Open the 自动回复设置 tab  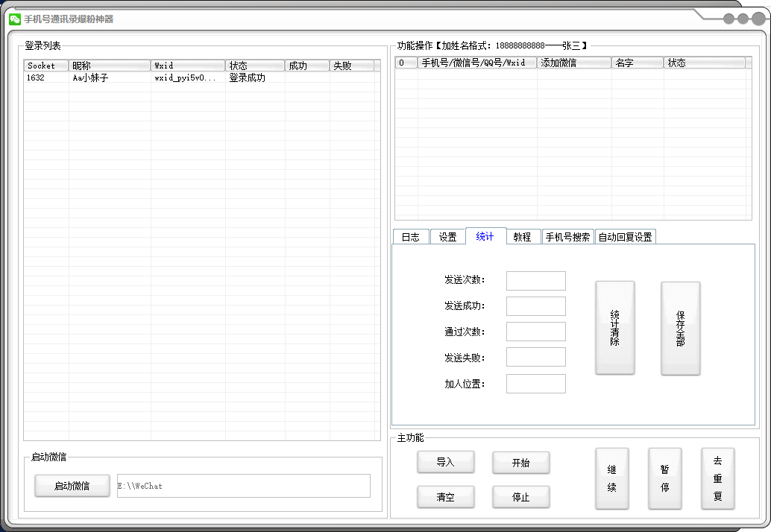tap(625, 236)
